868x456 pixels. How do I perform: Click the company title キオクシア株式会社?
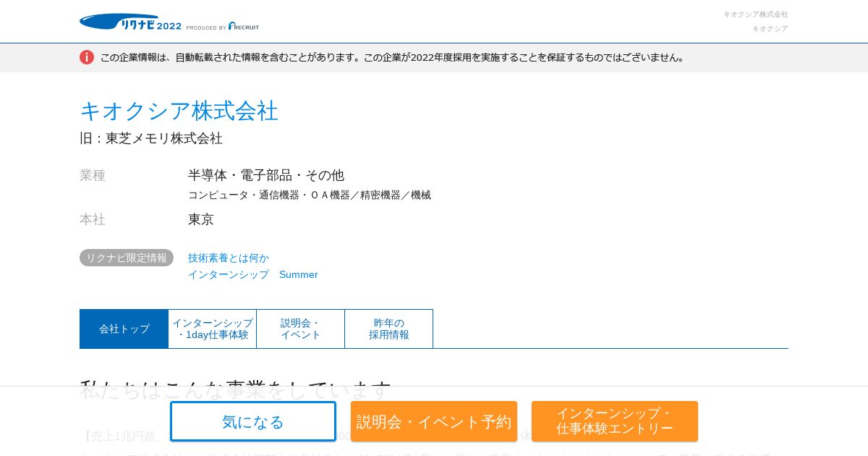tap(179, 111)
